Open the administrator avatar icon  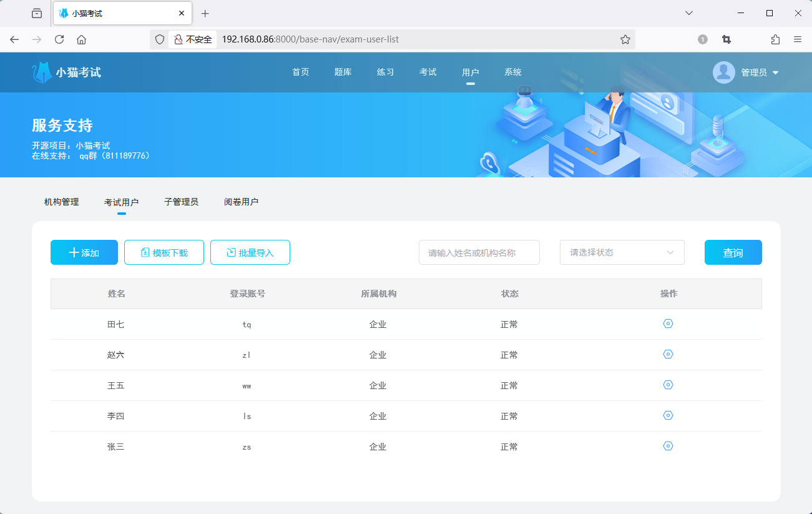[x=723, y=72]
